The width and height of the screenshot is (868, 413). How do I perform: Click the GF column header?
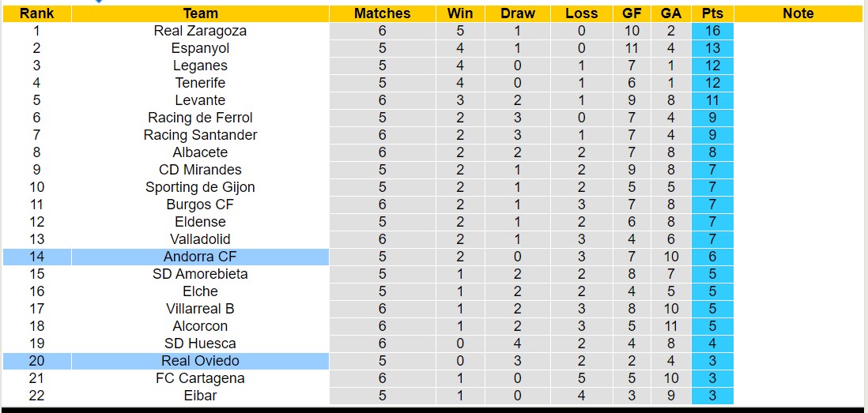[x=631, y=13]
